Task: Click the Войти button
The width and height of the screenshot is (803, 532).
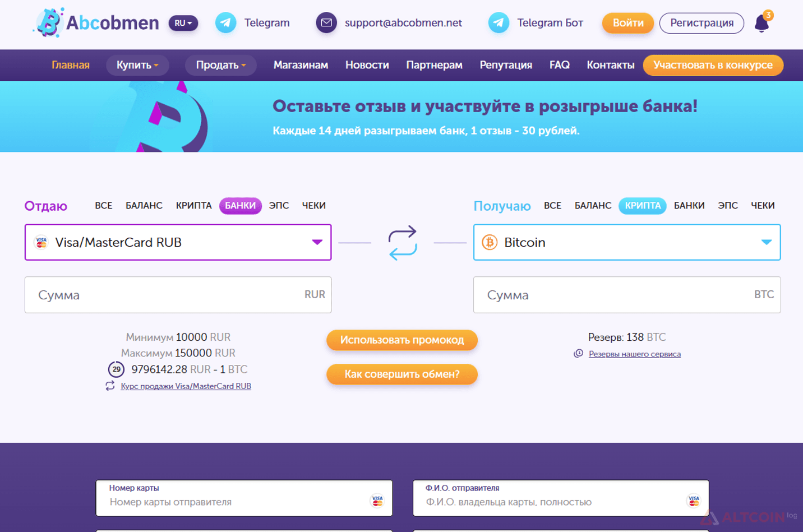Action: (x=628, y=23)
